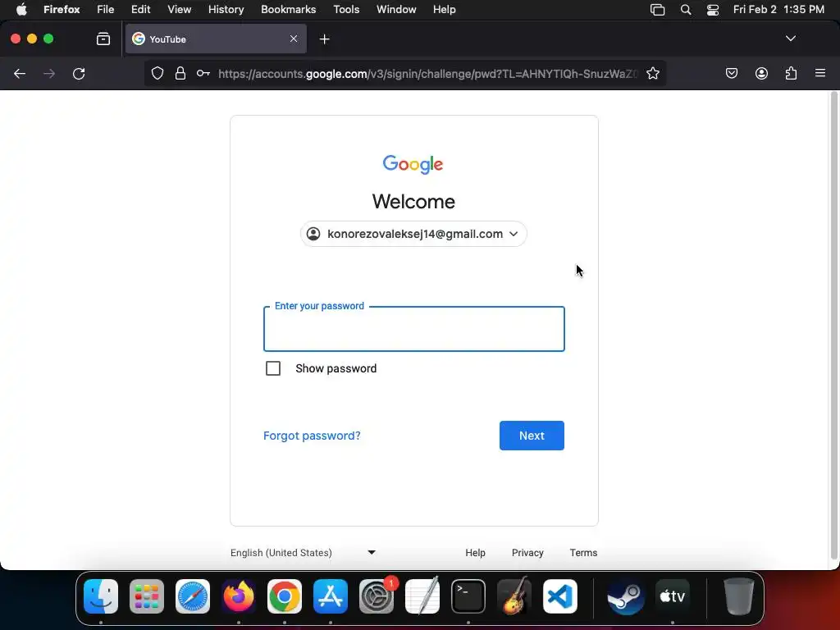Viewport: 840px width, 630px height.
Task: Launch Finder from the dock
Action: [101, 596]
